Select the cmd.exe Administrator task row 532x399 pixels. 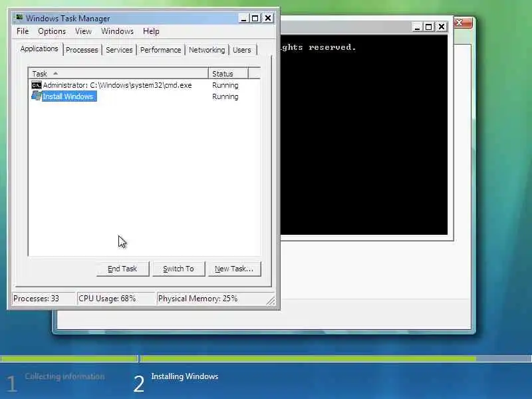click(144, 85)
